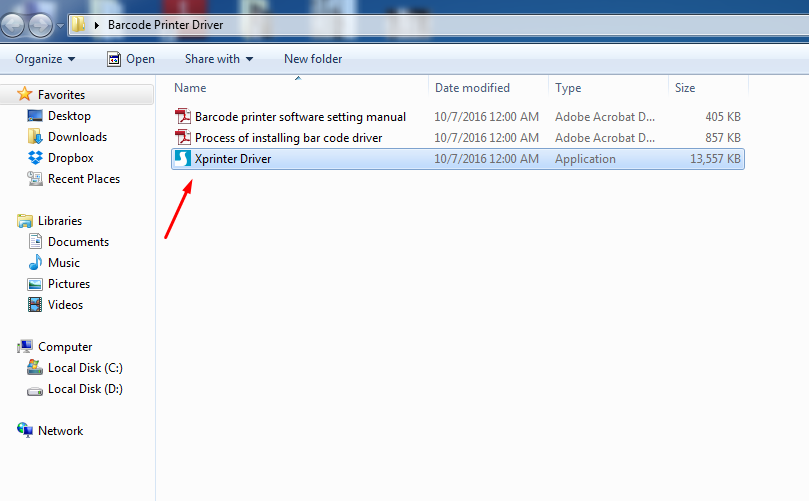This screenshot has height=501, width=809.
Task: Select Favorites in the navigation pane
Action: tap(61, 95)
